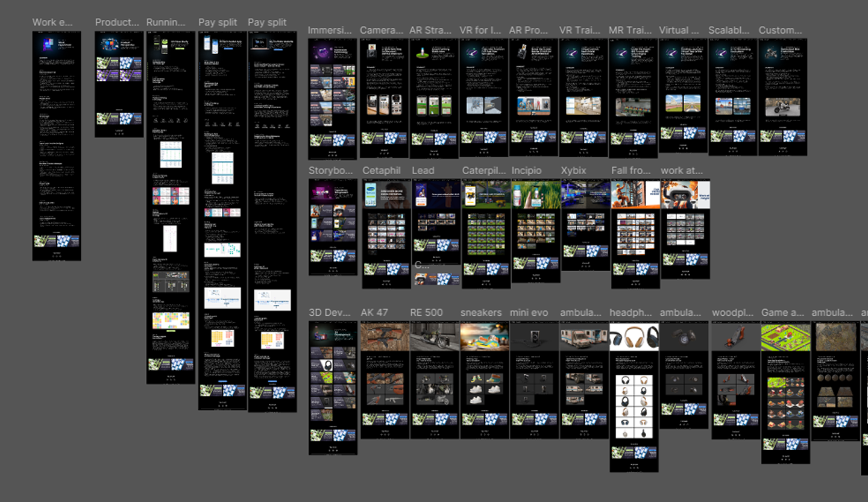
Task: Select the Camera... frame label
Action: [x=382, y=30]
